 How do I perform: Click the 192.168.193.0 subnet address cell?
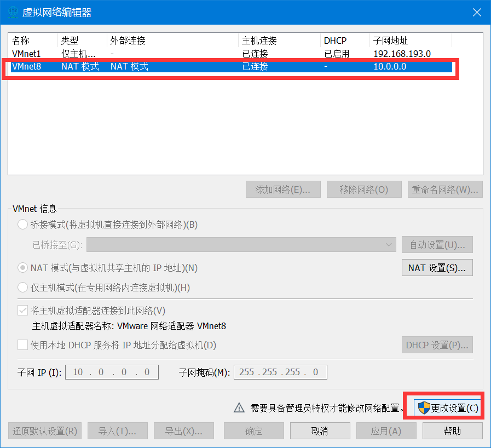point(402,54)
